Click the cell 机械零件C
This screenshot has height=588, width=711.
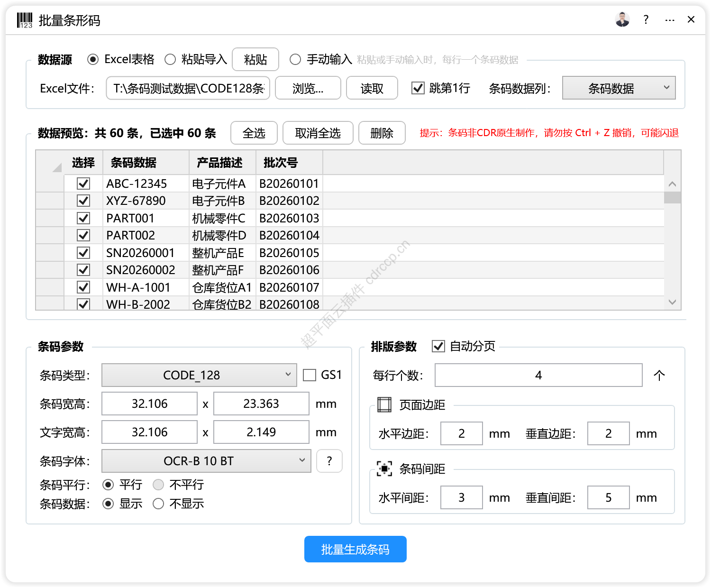tap(222, 218)
